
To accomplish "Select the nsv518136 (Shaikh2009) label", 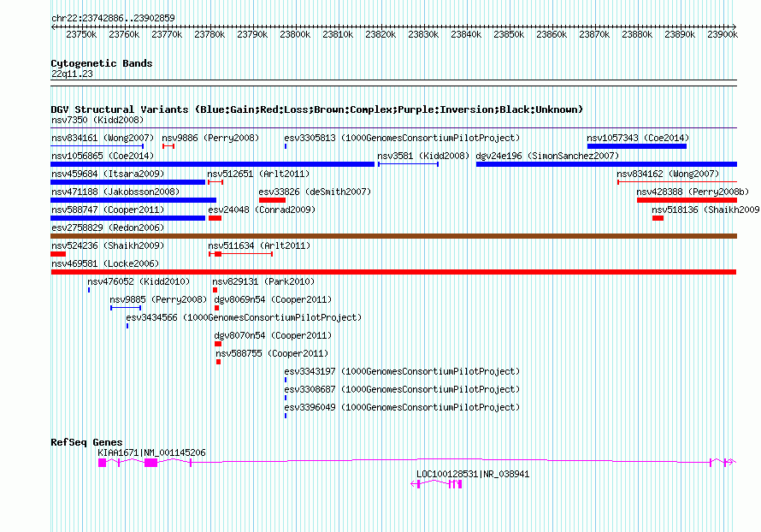I will coord(705,210).
